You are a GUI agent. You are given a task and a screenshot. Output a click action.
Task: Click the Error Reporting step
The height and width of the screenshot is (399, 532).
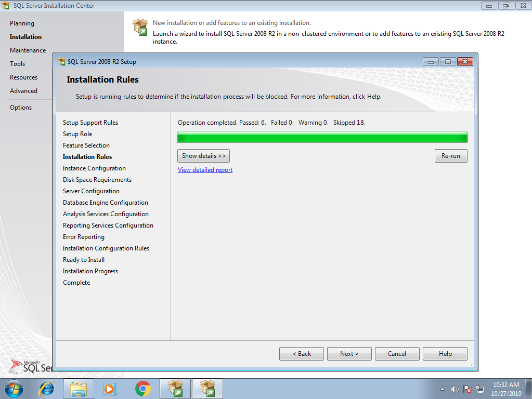point(83,237)
